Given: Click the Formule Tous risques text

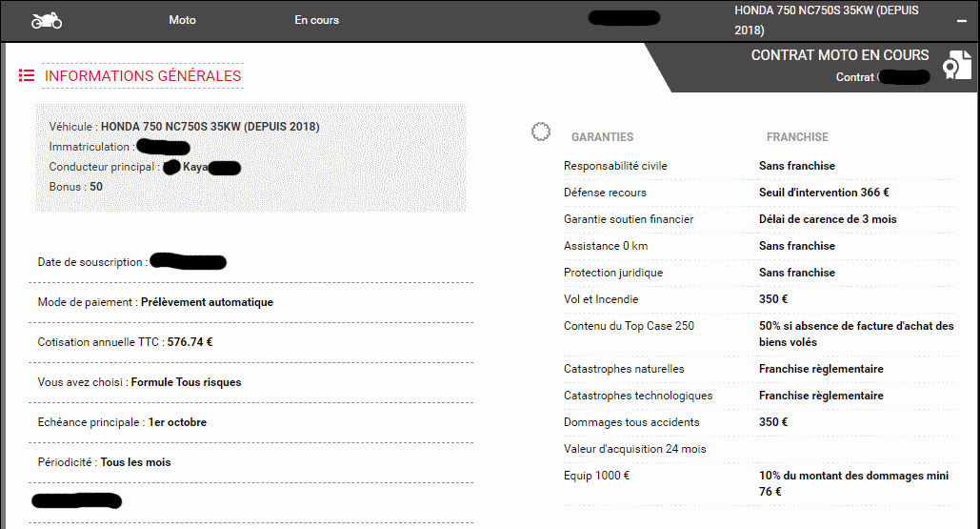Looking at the screenshot, I should 186,382.
